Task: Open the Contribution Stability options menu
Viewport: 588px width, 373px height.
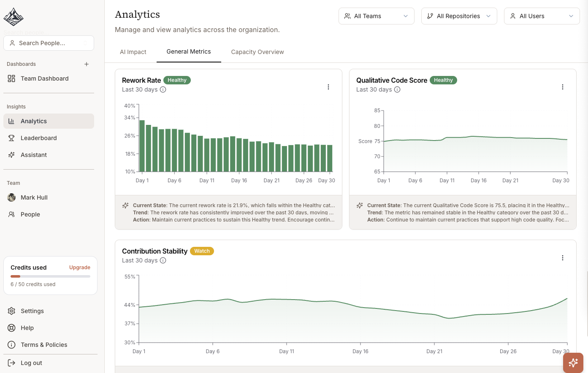Action: point(563,258)
